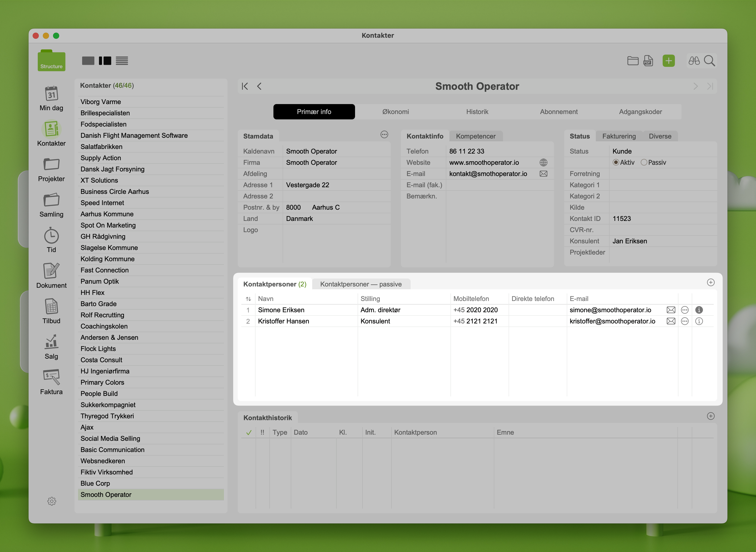Open Stamdata more options menu
This screenshot has height=552, width=756.
384,135
